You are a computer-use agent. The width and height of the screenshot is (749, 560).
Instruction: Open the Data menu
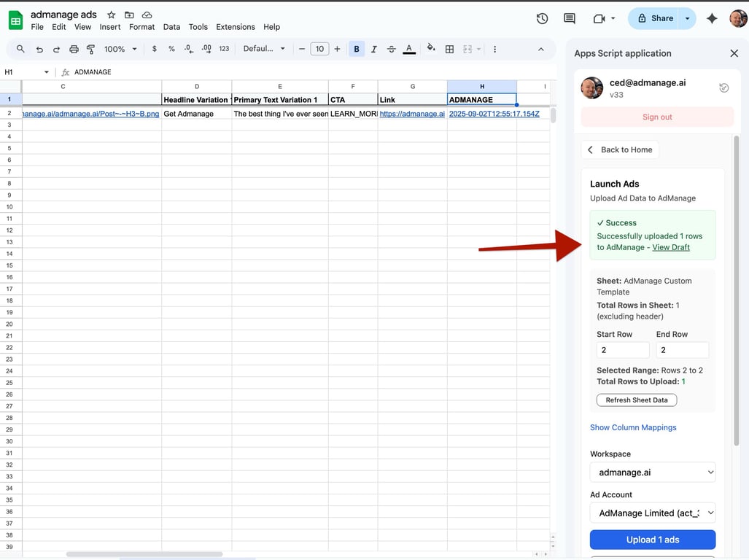point(171,27)
